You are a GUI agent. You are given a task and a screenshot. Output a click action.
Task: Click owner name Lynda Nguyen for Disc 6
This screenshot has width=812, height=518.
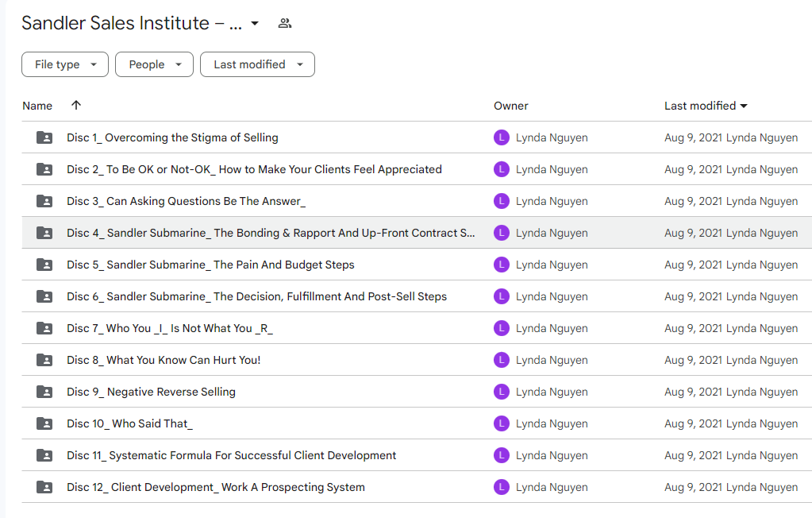[x=552, y=296]
